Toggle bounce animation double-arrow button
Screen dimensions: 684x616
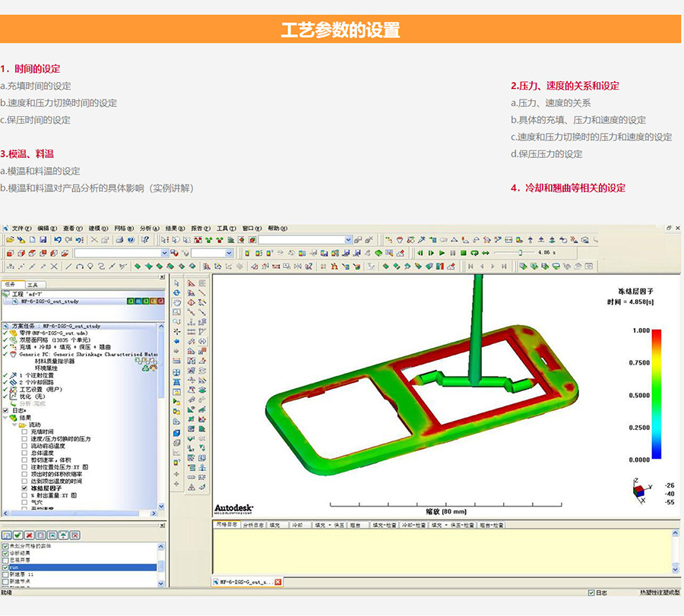click(485, 253)
